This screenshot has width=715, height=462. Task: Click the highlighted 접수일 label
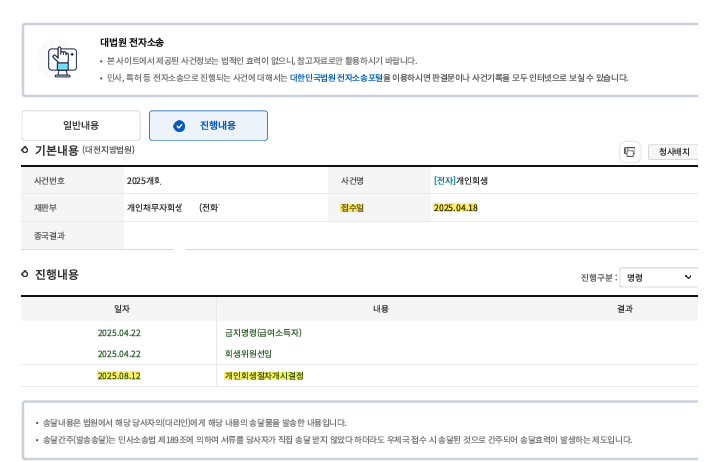point(352,208)
